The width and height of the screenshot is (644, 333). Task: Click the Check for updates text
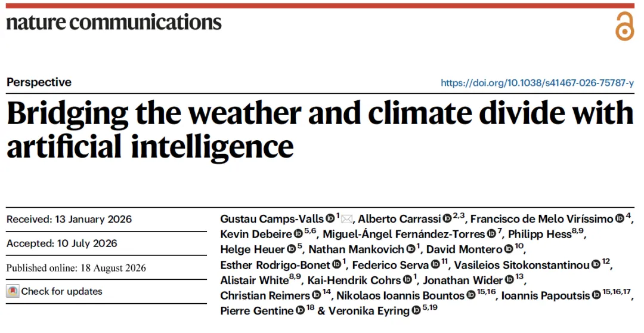point(61,291)
